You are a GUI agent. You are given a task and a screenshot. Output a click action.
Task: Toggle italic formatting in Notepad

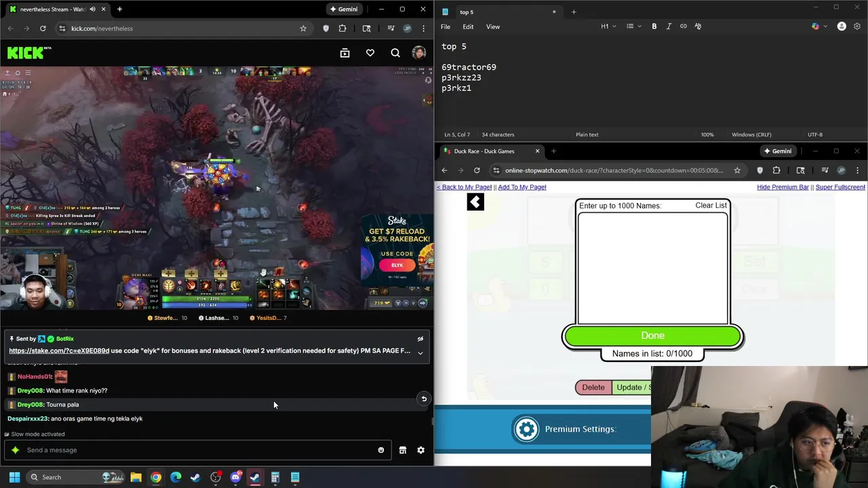point(669,26)
